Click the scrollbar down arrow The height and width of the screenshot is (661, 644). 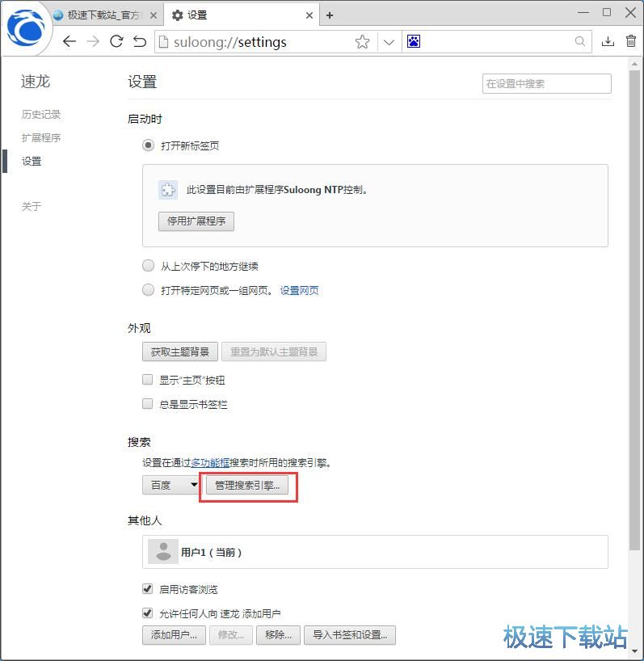[x=634, y=652]
